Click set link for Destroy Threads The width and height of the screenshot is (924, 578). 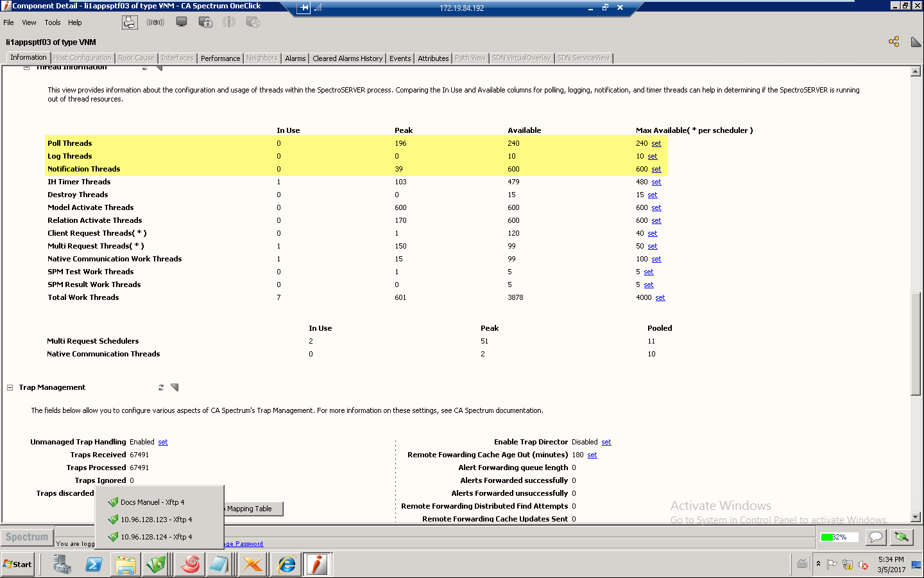coord(653,195)
